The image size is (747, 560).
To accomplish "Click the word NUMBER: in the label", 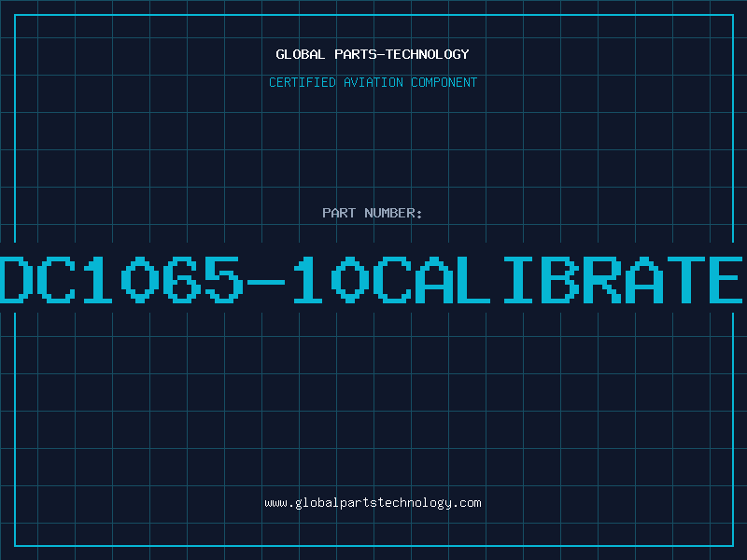I will pyautogui.click(x=394, y=213).
